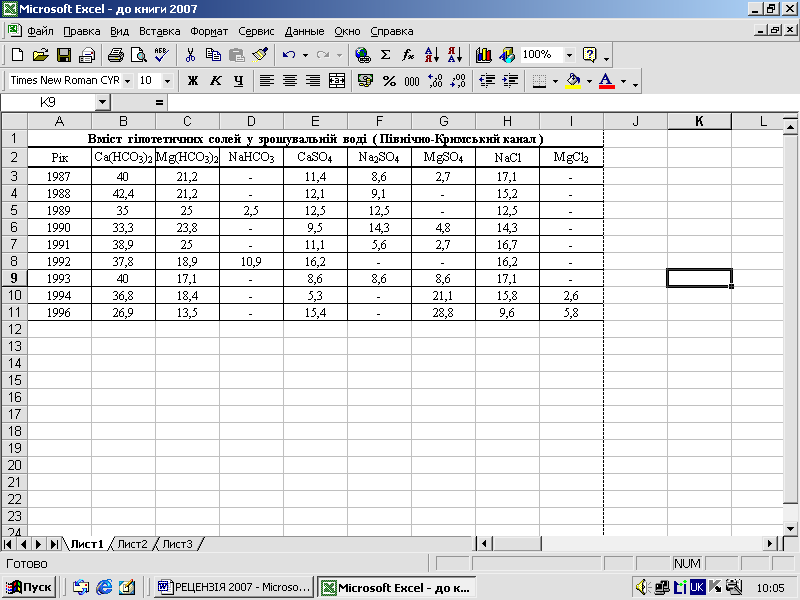Merge and center cells icon
Viewport: 800px width, 600px height.
coord(337,81)
